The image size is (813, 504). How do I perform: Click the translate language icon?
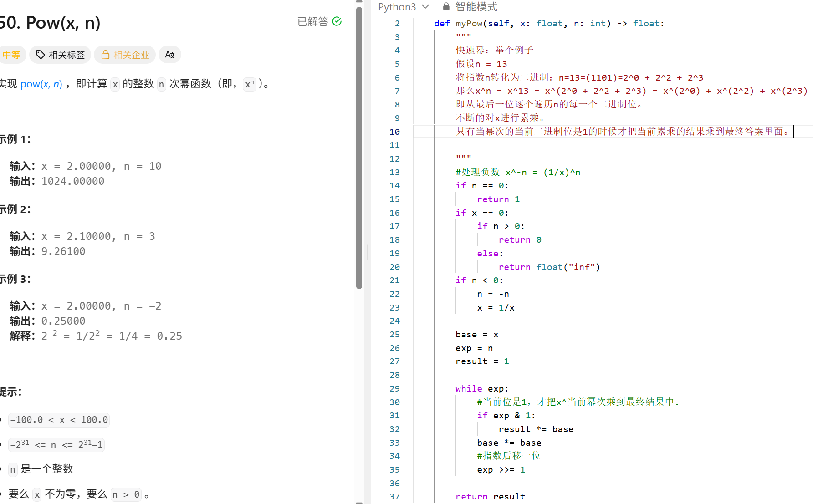click(x=170, y=55)
